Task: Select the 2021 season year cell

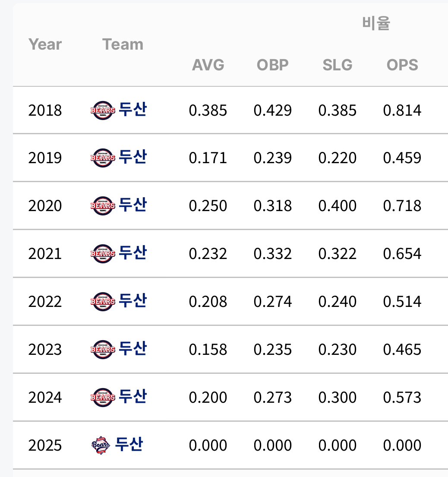Action: tap(45, 254)
